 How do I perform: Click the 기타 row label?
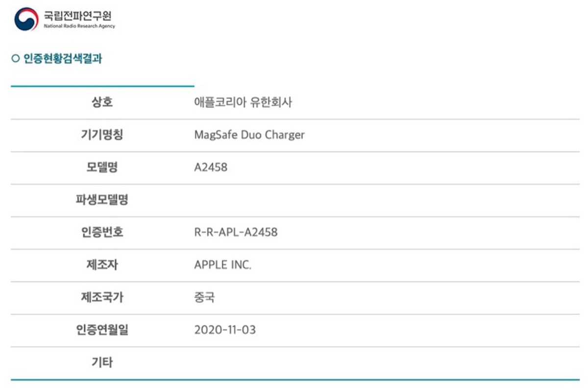[102, 362]
